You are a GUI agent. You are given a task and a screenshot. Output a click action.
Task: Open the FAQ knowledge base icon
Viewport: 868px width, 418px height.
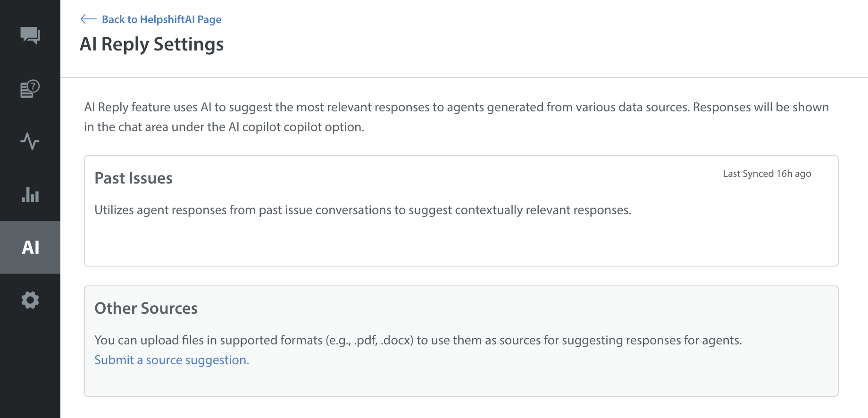[x=30, y=89]
